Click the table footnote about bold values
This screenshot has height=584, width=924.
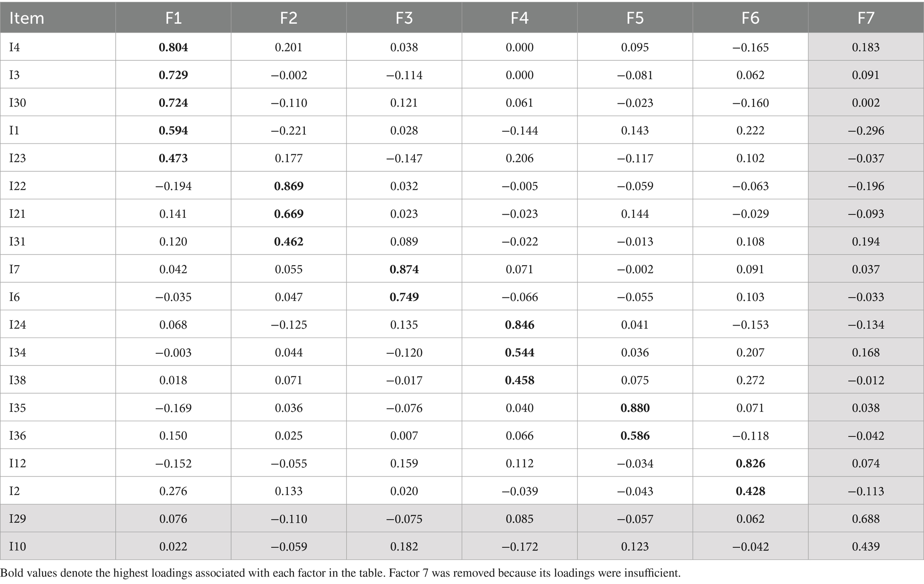[x=340, y=573]
